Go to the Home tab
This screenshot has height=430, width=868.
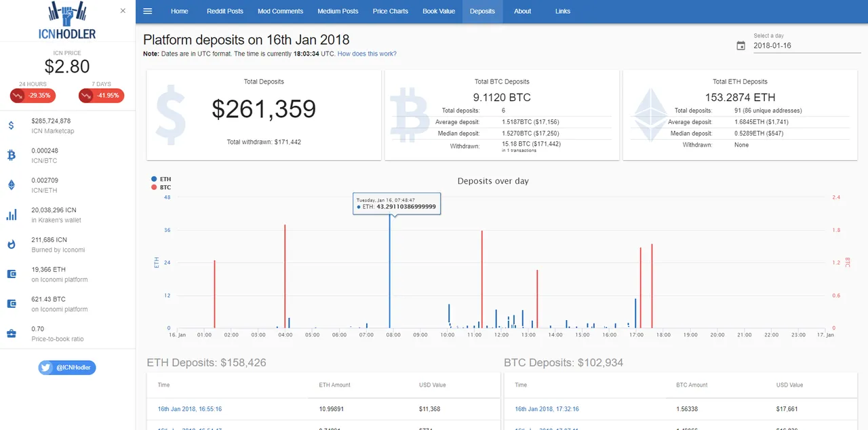(180, 12)
